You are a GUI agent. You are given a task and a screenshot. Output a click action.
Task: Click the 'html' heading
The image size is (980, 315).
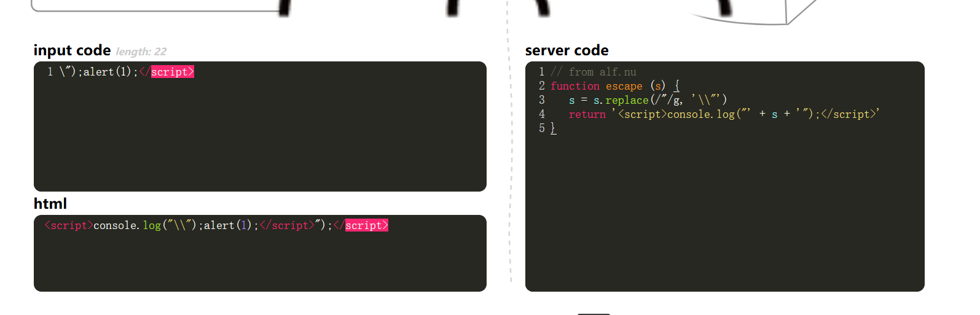(x=50, y=204)
